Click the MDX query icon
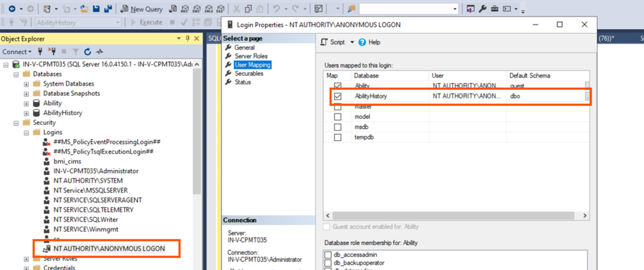644x270 pixels. [185, 9]
